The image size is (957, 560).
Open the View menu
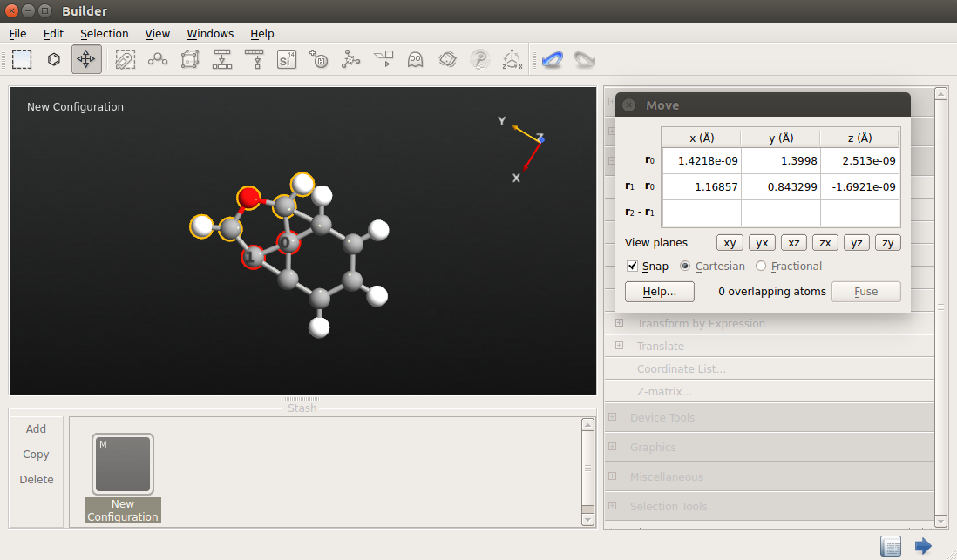[x=158, y=34]
